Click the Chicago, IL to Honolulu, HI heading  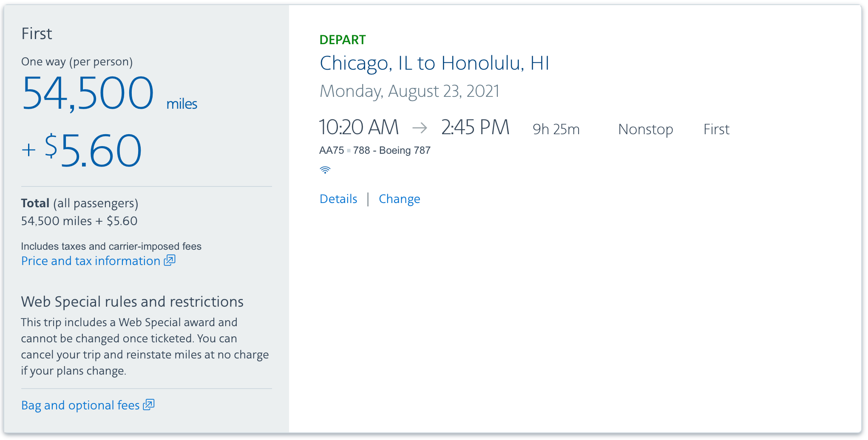(x=434, y=63)
